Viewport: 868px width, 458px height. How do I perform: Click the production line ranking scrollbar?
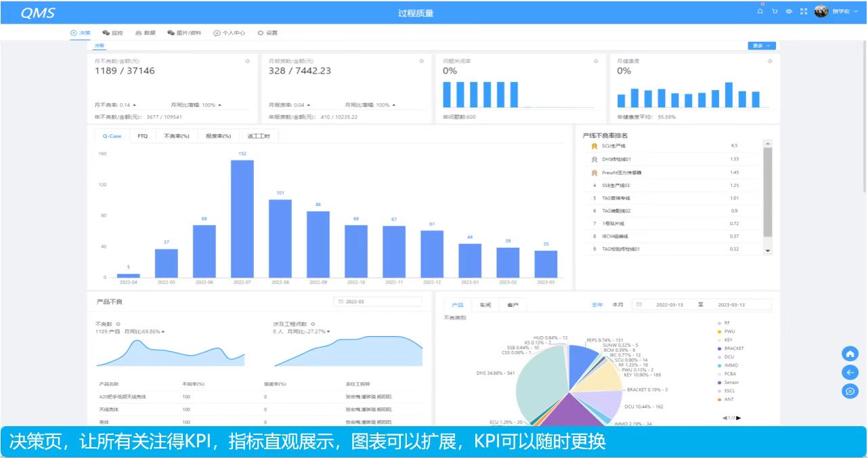pyautogui.click(x=767, y=191)
